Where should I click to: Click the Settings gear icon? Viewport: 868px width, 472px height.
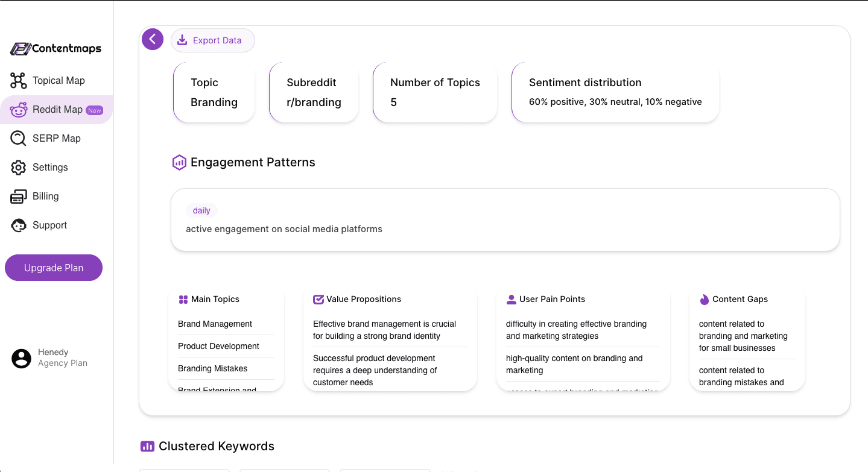[x=19, y=168]
